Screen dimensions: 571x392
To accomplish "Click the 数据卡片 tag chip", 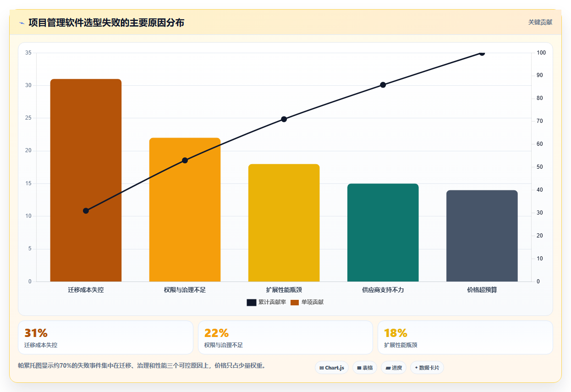I will tap(427, 368).
